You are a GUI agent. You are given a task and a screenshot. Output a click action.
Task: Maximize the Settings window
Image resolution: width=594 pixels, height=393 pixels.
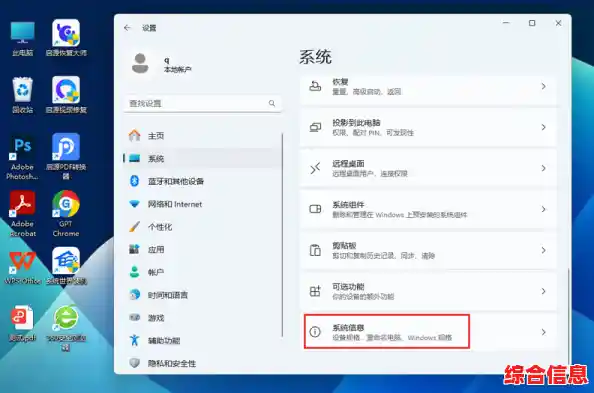pyautogui.click(x=532, y=23)
